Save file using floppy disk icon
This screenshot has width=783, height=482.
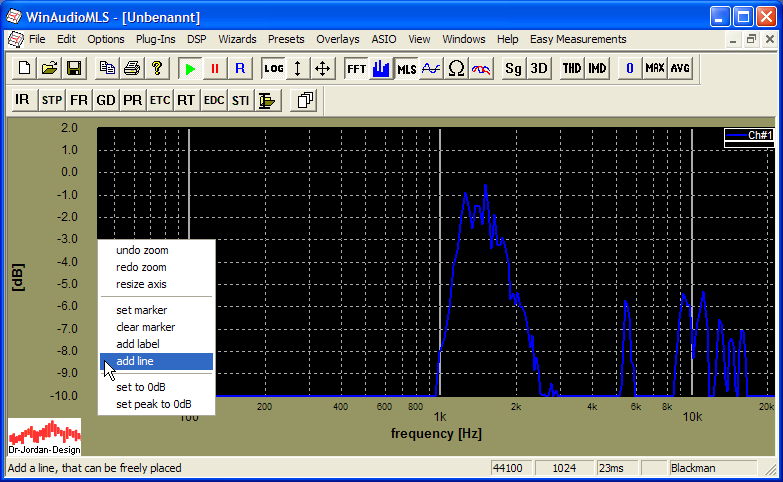tap(74, 68)
